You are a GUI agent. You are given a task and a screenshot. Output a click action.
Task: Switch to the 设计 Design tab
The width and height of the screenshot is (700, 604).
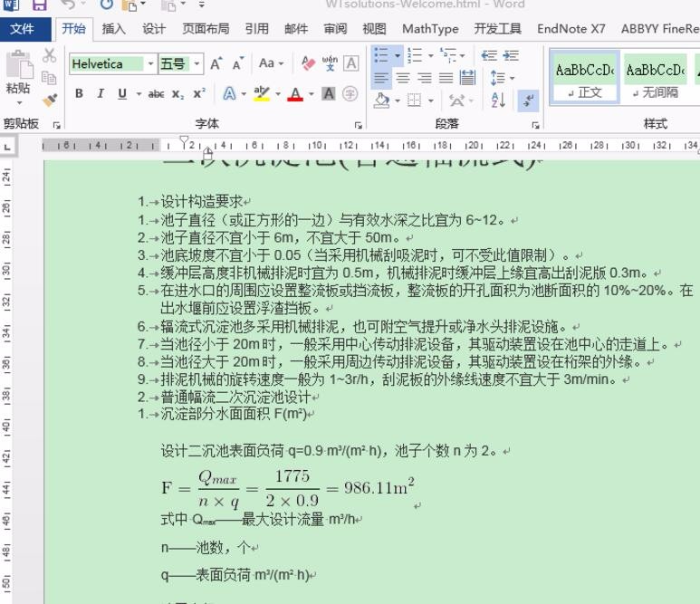pyautogui.click(x=154, y=29)
